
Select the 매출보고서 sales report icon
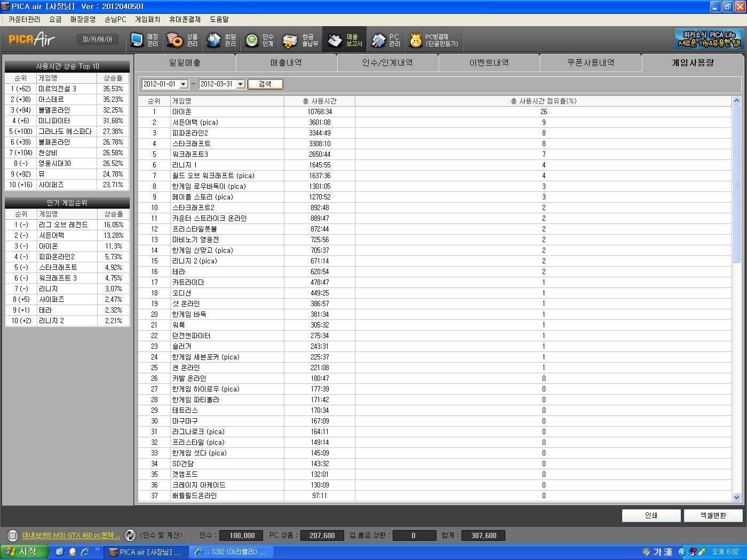coord(345,40)
